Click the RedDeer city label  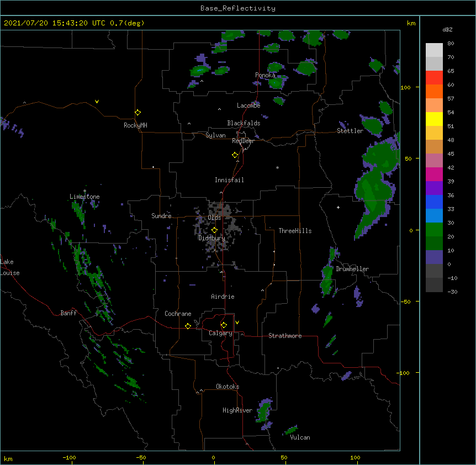point(243,141)
